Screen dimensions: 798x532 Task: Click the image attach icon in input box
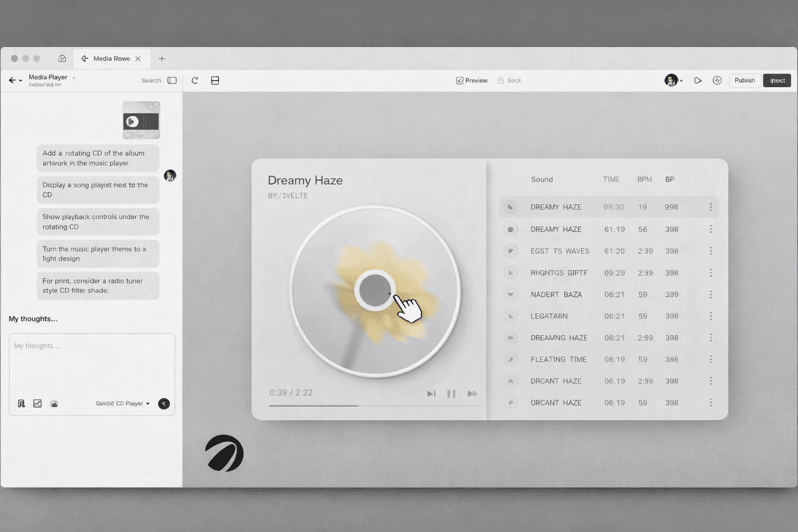[37, 404]
